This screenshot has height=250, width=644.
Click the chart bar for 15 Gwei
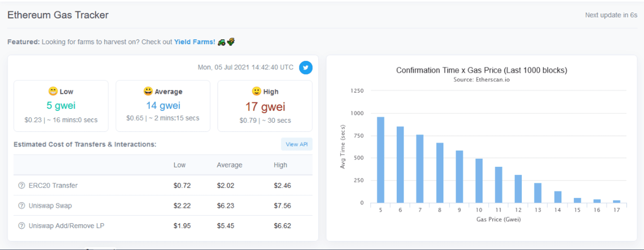coord(577,200)
